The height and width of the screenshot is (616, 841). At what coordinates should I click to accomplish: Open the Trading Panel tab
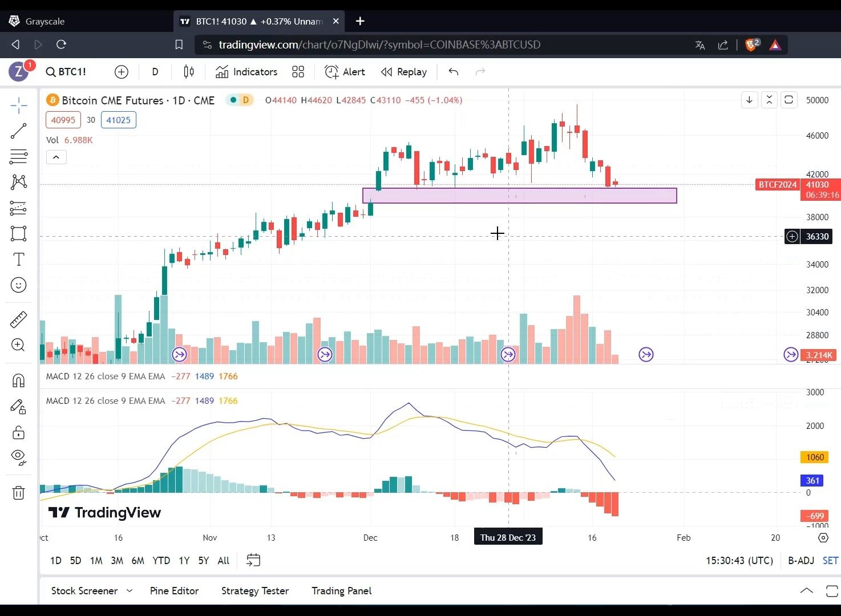tap(341, 591)
